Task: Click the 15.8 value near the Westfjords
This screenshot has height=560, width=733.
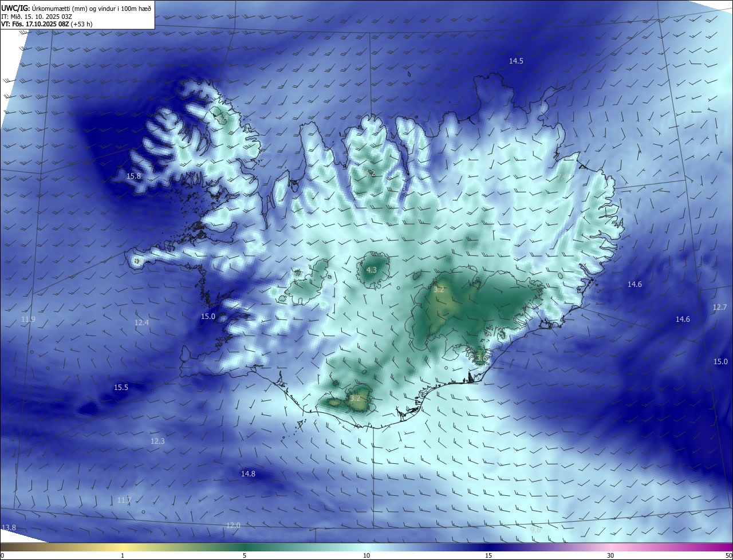Action: click(133, 176)
